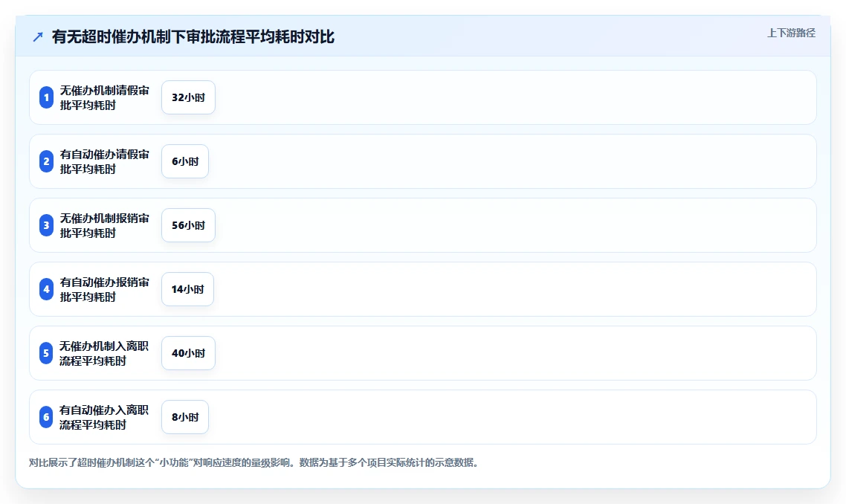Click the number 4 badge
The width and height of the screenshot is (846, 504).
click(46, 289)
